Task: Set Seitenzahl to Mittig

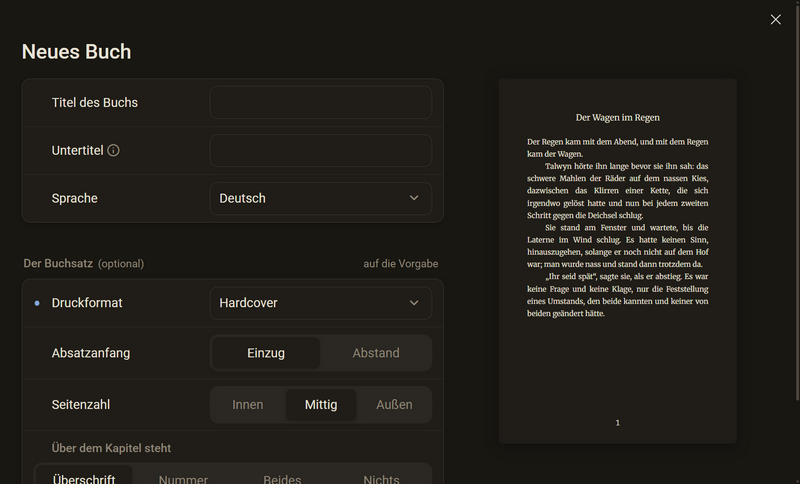Action: pyautogui.click(x=321, y=405)
